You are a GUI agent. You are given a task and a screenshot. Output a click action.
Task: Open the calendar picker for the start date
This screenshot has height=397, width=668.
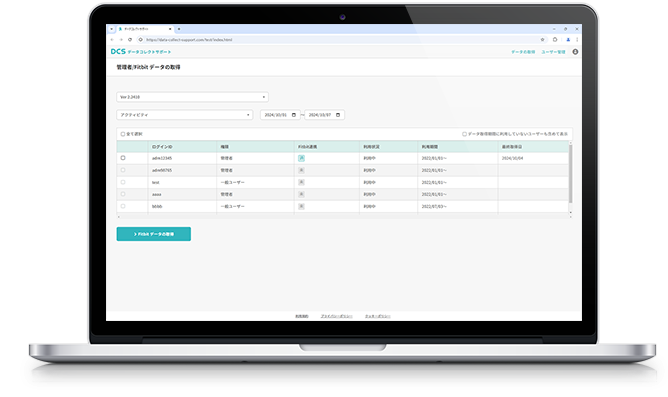tap(294, 115)
